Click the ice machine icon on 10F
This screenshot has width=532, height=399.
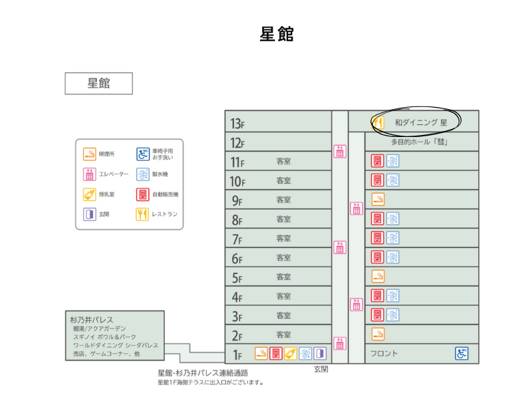tap(393, 180)
